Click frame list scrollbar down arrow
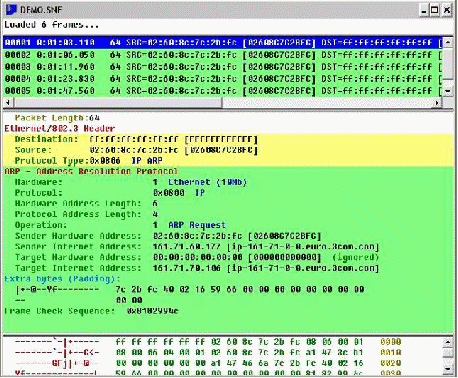 [x=448, y=91]
